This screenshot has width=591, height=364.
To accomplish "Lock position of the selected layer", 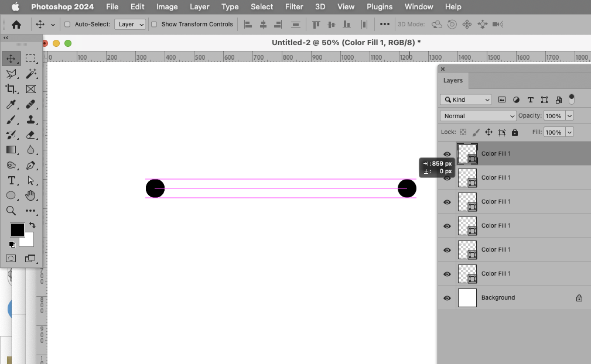I will 488,132.
